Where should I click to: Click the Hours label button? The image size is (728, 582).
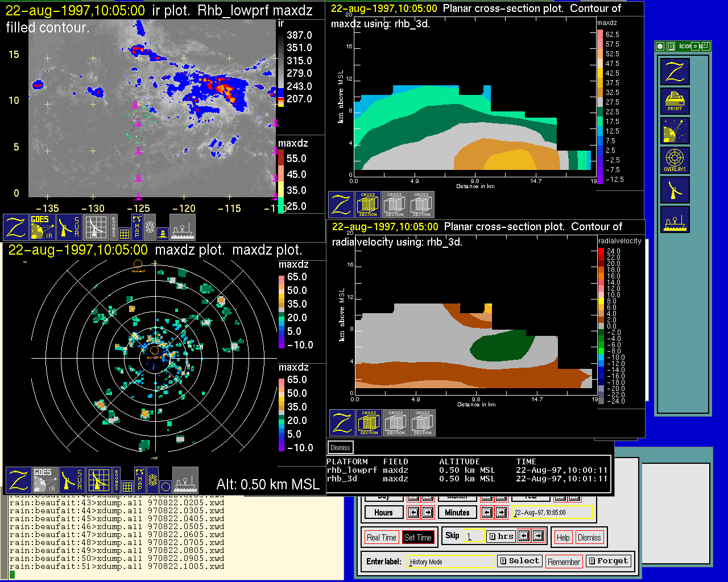[383, 513]
